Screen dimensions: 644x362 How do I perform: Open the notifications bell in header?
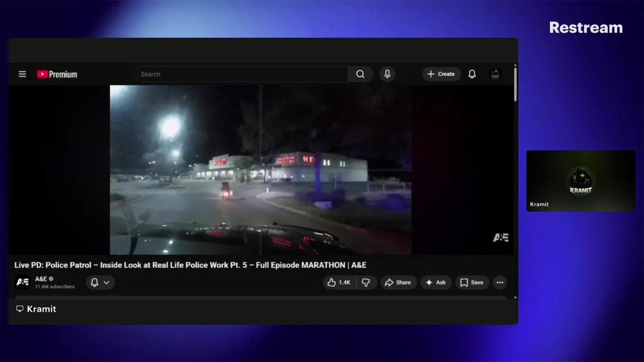coord(472,74)
